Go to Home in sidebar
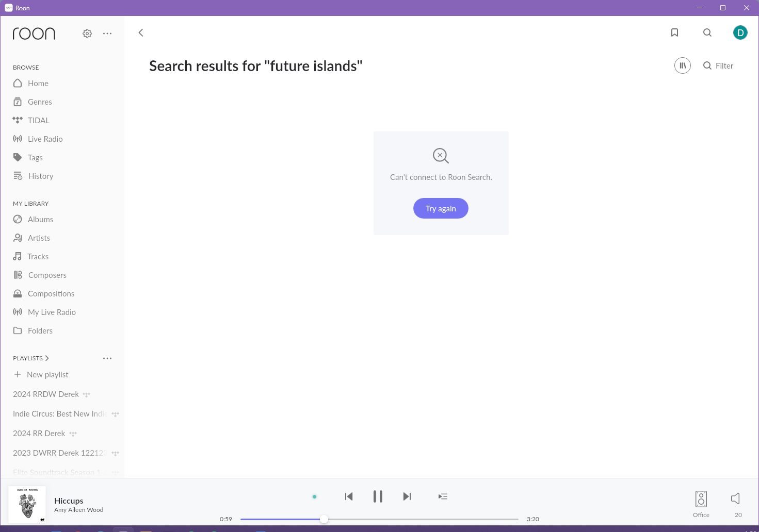 (31, 83)
